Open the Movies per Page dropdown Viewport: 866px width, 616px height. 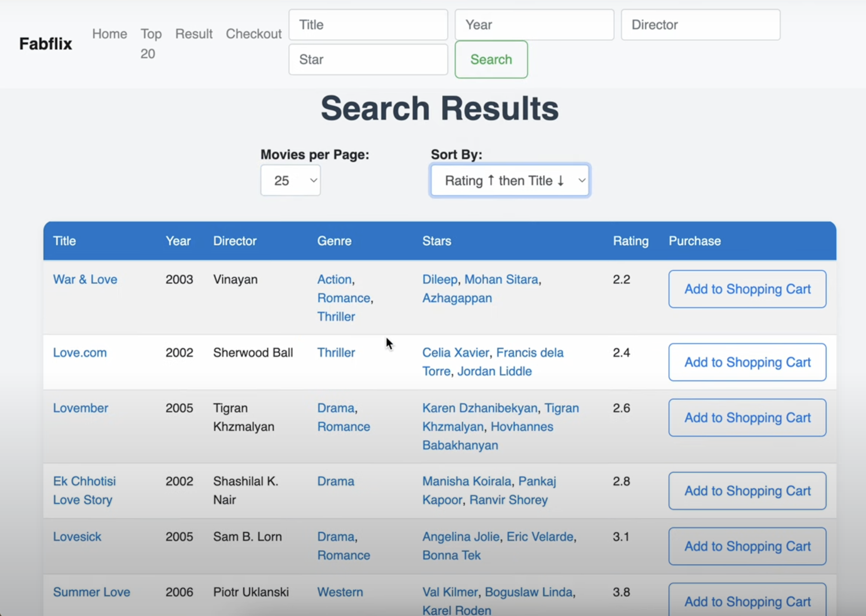[290, 180]
